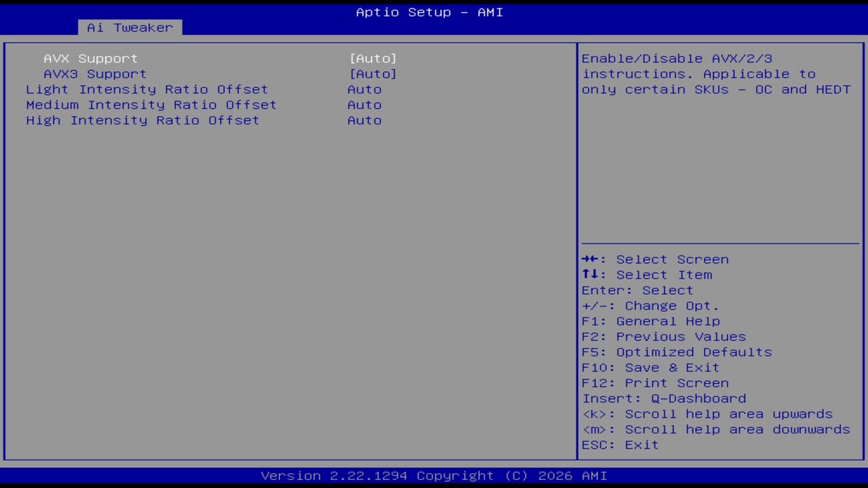Select the Light Intensity Ratio Offset value
Image resolution: width=868 pixels, height=488 pixels.
pos(364,89)
